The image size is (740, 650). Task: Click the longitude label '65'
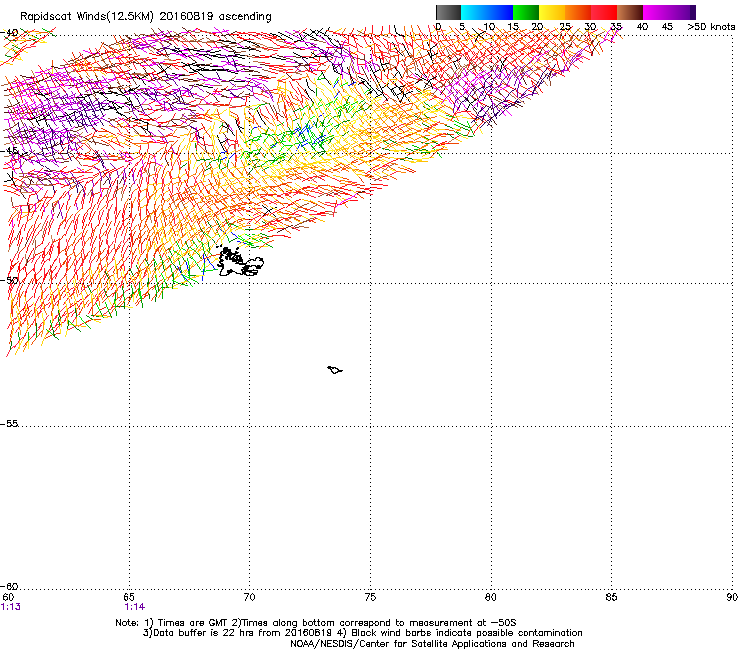[x=129, y=598]
